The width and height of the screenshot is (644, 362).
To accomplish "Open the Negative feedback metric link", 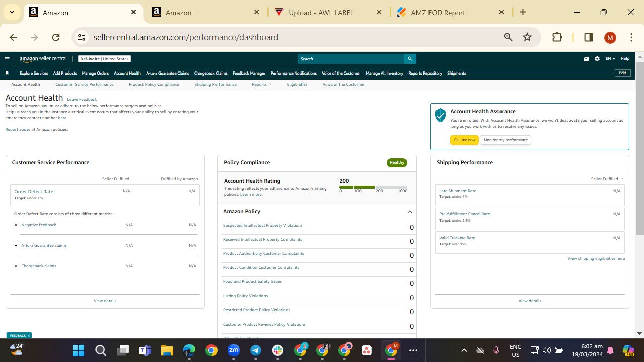I will point(39,225).
